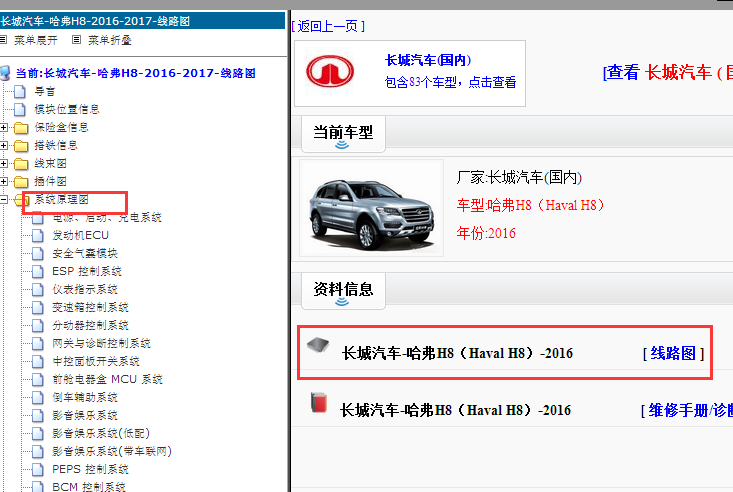Open the 模块位置信息 page icon
This screenshot has width=733, height=492.
point(20,109)
